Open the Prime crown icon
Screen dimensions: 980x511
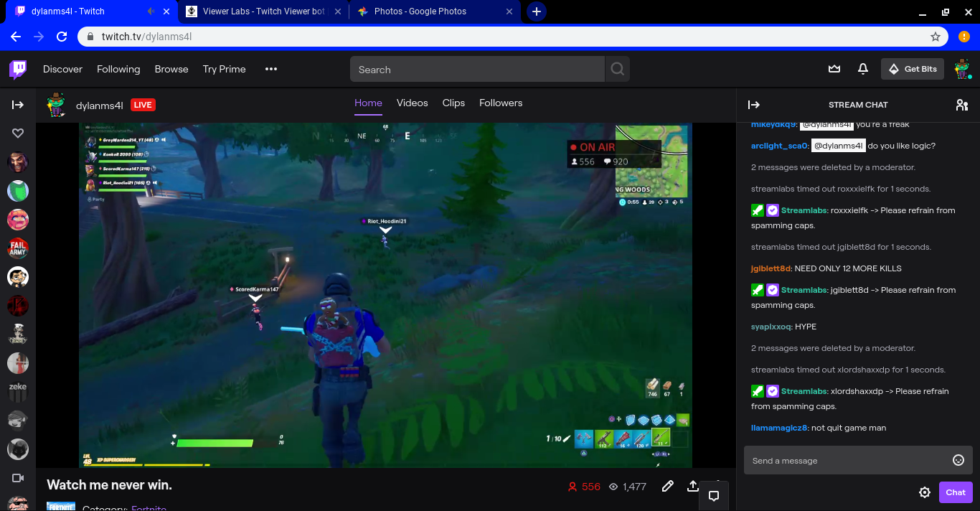834,69
